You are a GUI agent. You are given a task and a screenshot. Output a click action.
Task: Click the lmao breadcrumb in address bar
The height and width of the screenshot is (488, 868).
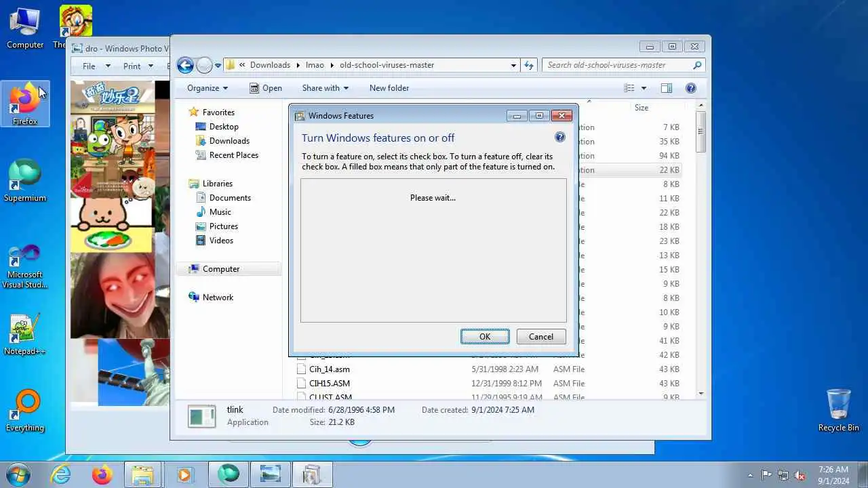coord(315,65)
